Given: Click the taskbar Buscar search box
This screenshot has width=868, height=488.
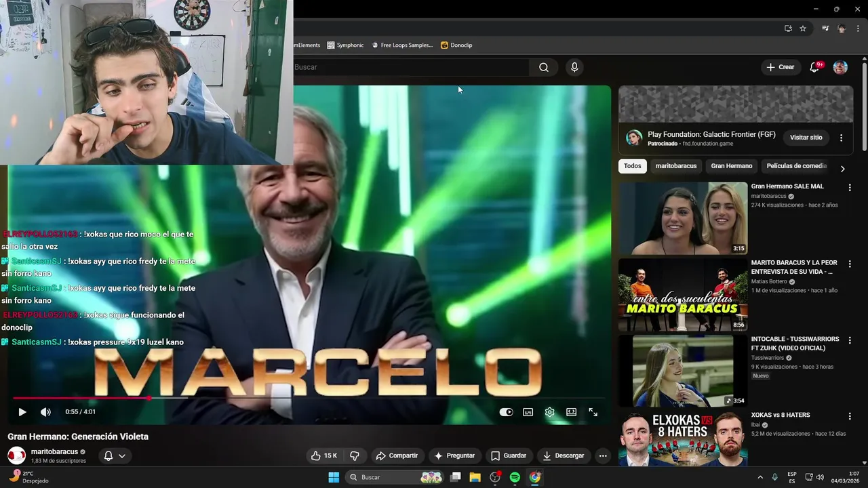Looking at the screenshot, I should (395, 477).
